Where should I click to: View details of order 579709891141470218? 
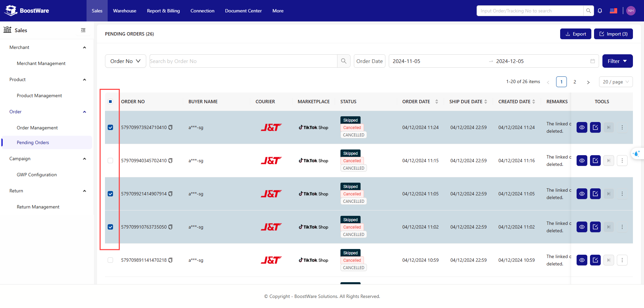pos(582,260)
